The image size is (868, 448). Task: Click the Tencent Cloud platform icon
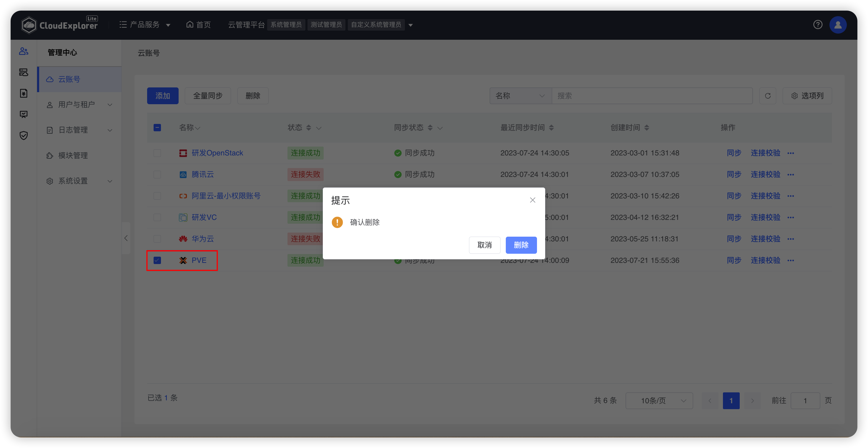point(183,175)
